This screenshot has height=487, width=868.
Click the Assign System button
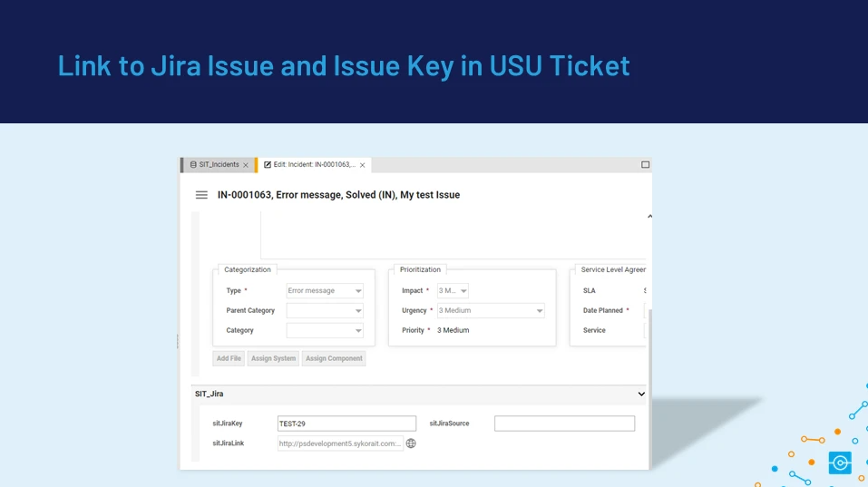[x=273, y=358]
